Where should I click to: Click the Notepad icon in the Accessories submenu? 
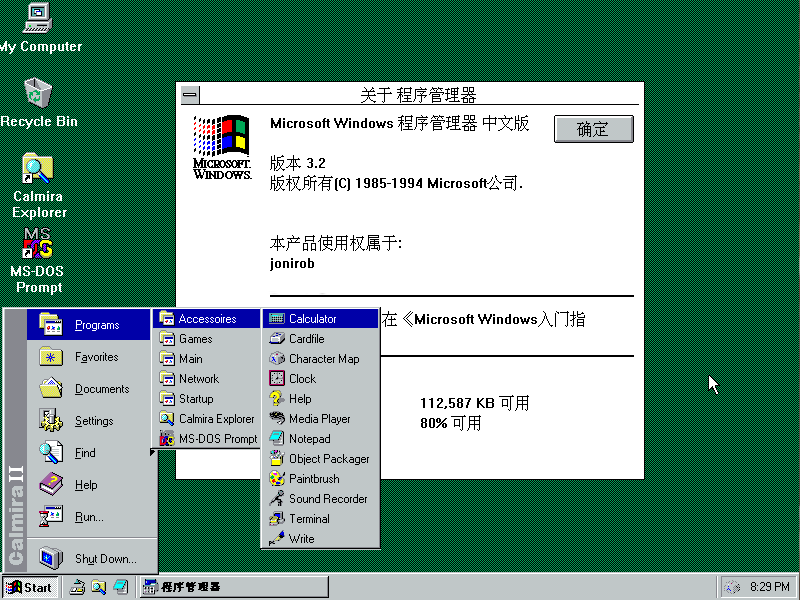coord(277,438)
